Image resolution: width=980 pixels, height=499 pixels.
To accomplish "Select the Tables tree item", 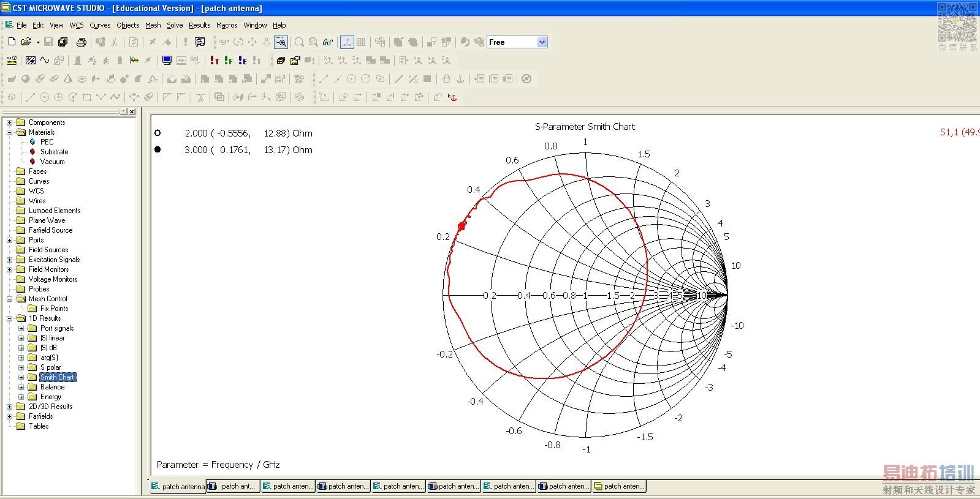I will click(39, 426).
